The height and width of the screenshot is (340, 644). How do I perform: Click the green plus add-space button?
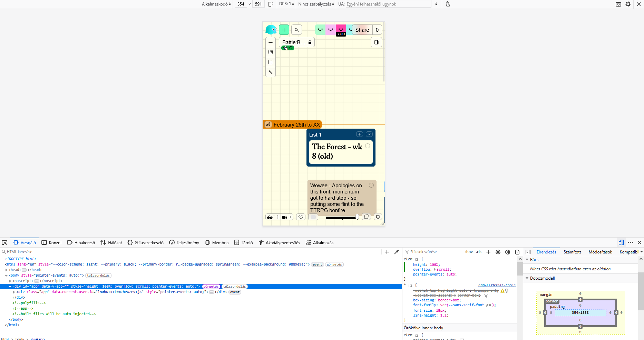[284, 30]
